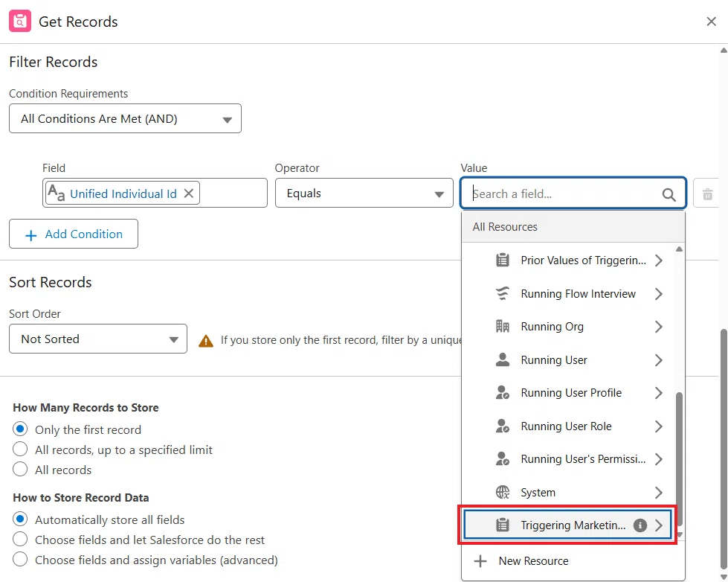Image resolution: width=728 pixels, height=582 pixels.
Task: Open the Equals operator dropdown
Action: [x=364, y=193]
